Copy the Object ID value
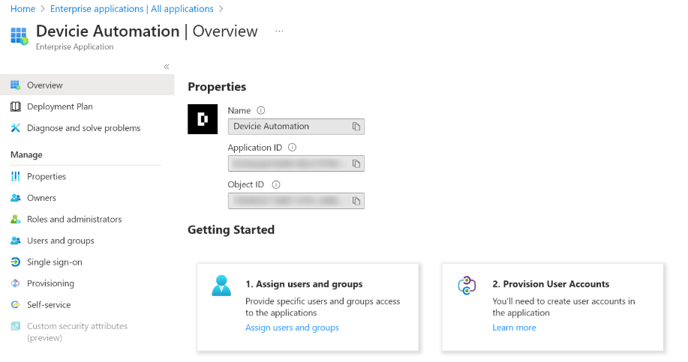The width and height of the screenshot is (688, 362). pos(356,201)
